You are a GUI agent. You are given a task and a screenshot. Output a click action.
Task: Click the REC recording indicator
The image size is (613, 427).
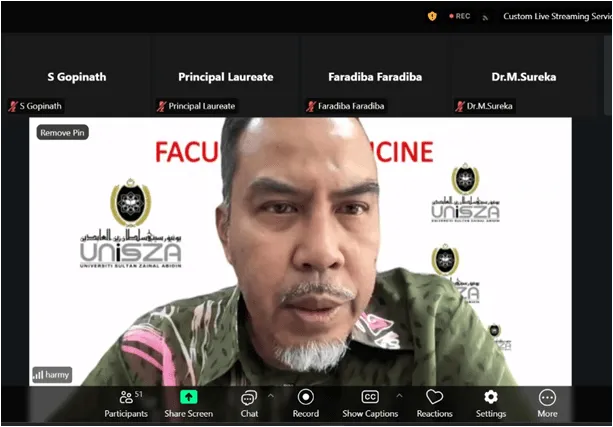[460, 16]
